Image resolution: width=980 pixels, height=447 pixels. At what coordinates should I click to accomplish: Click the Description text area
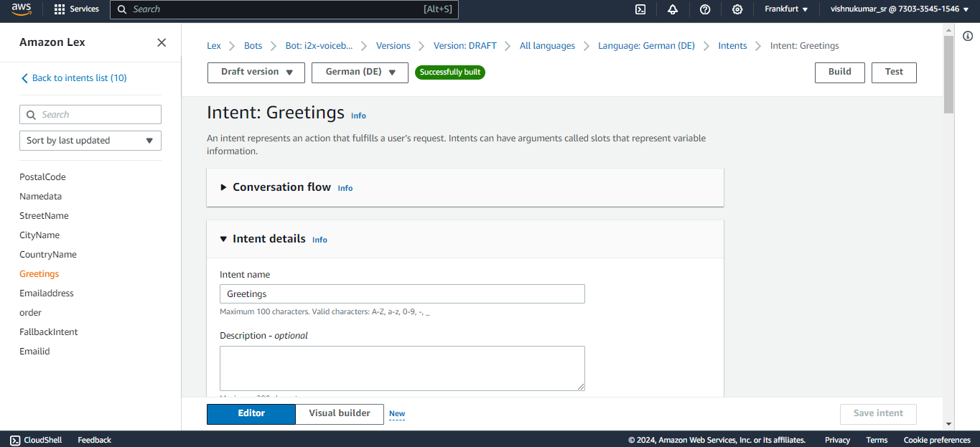402,369
